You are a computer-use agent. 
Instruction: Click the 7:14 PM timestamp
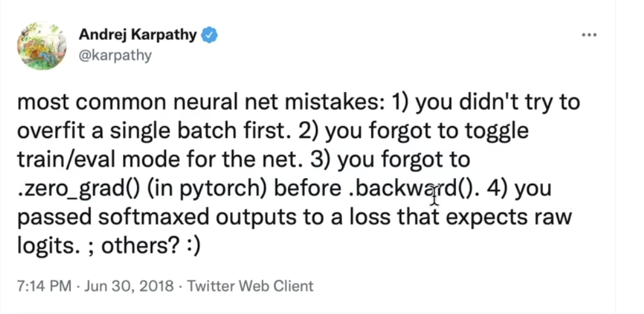click(44, 285)
